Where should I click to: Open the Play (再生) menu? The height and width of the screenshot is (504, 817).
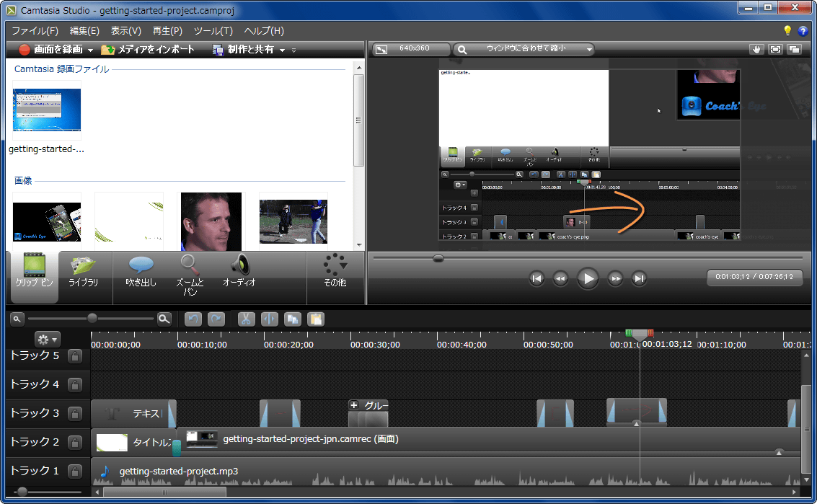167,31
